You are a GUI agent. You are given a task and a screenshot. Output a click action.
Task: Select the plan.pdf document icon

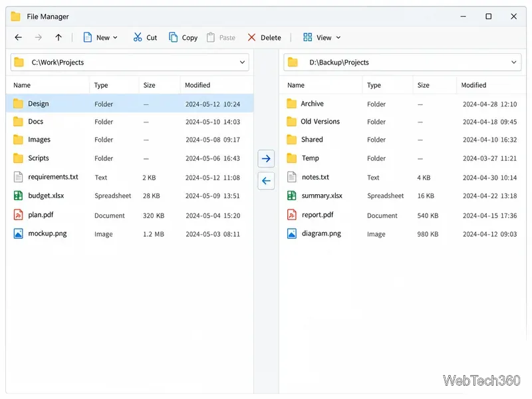(18, 214)
